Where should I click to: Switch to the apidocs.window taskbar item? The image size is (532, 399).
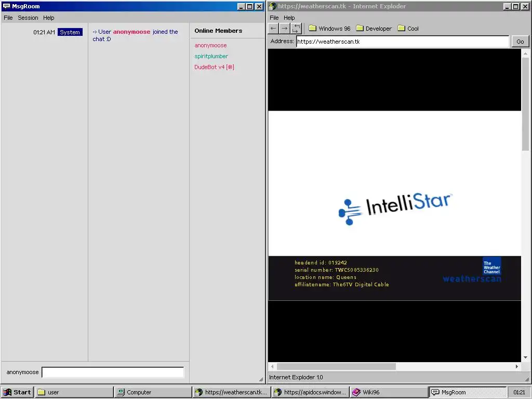(x=311, y=392)
